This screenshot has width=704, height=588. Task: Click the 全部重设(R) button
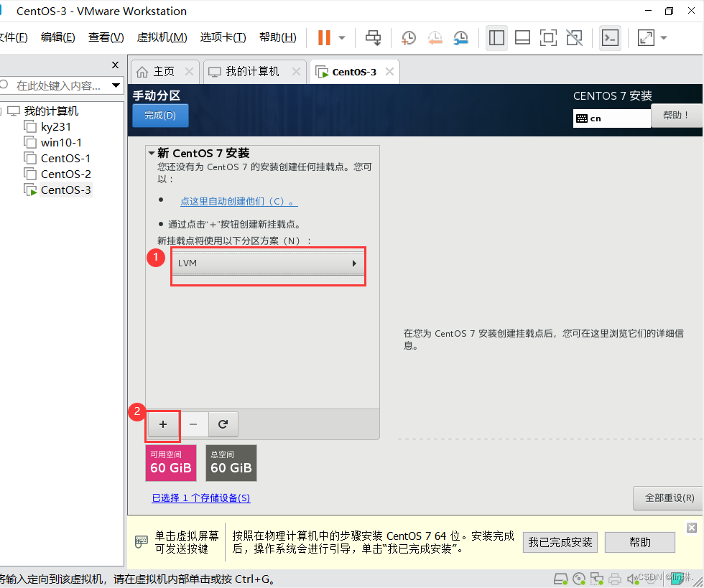pyautogui.click(x=669, y=498)
